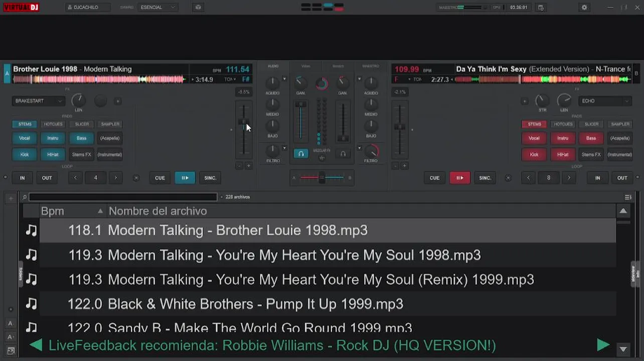Click the plus icon beside the search bar

click(11, 199)
